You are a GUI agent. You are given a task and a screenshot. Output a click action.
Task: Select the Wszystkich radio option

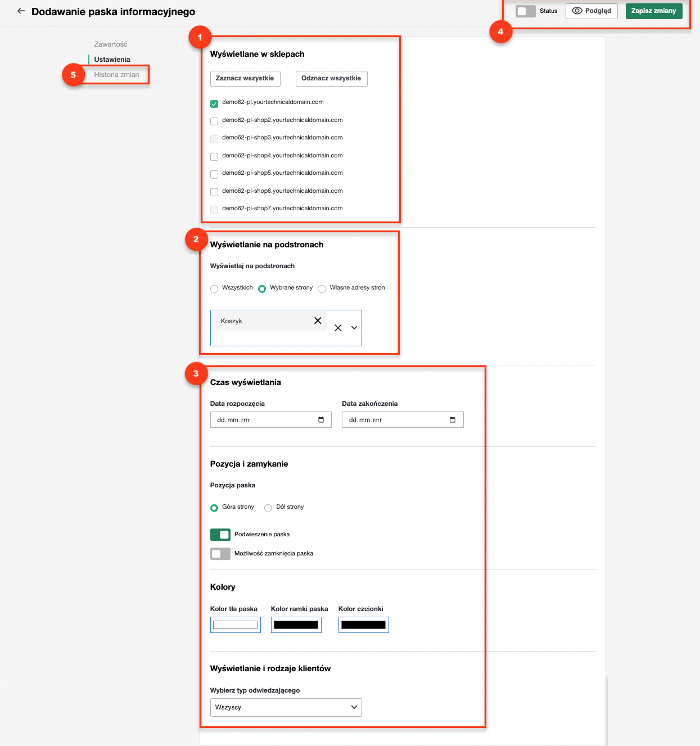tap(214, 289)
